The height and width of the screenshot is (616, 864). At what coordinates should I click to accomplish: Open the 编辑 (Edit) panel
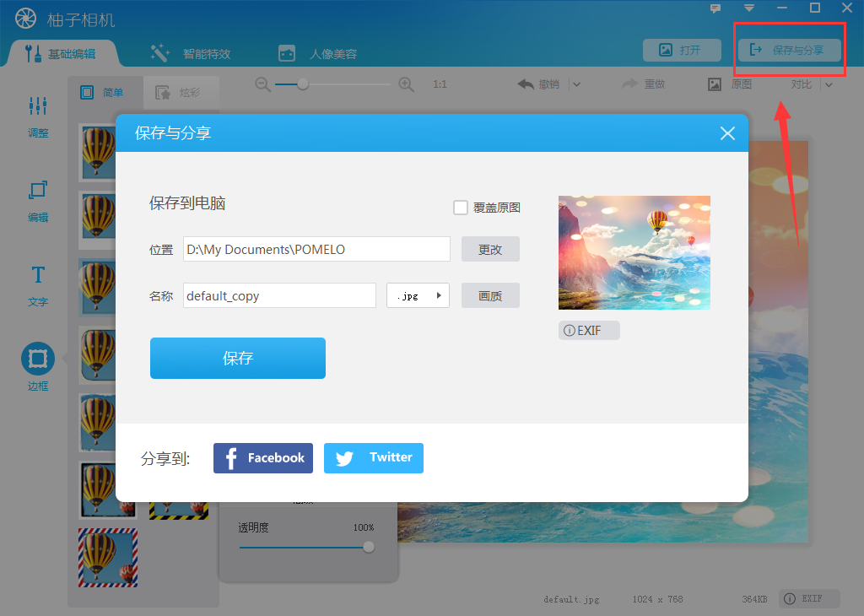coord(37,203)
